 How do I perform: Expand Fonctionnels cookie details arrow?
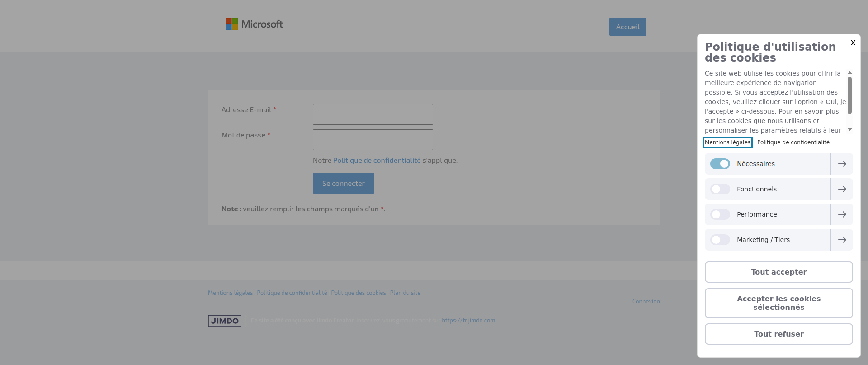[842, 189]
